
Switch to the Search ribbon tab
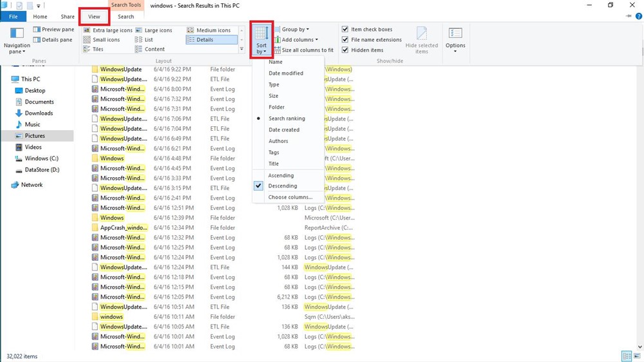click(126, 17)
